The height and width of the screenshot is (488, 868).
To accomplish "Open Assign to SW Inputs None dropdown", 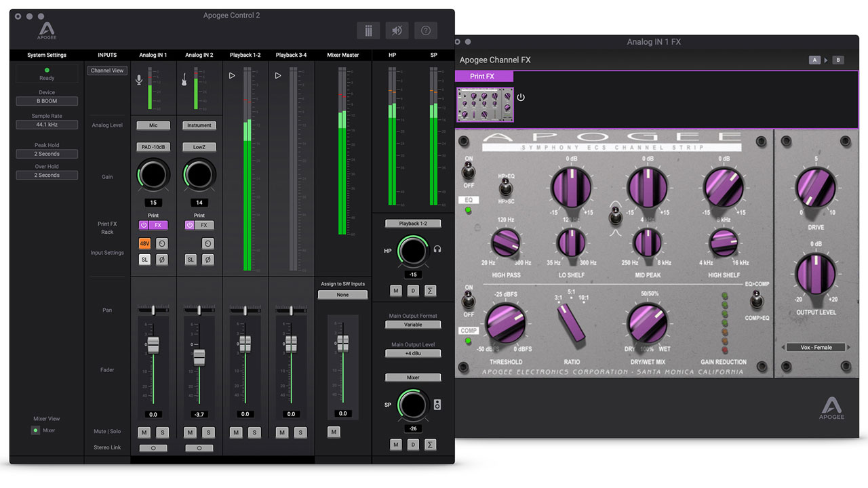I will 342,295.
